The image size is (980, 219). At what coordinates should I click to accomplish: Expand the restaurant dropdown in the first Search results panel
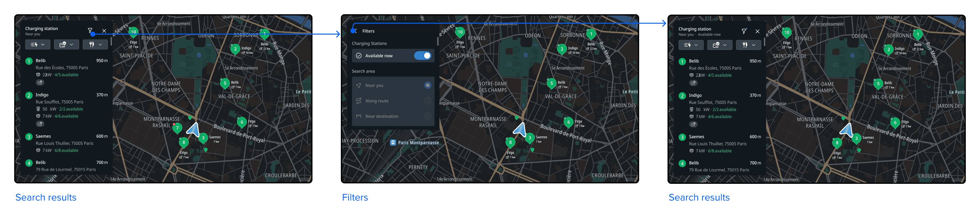(95, 44)
